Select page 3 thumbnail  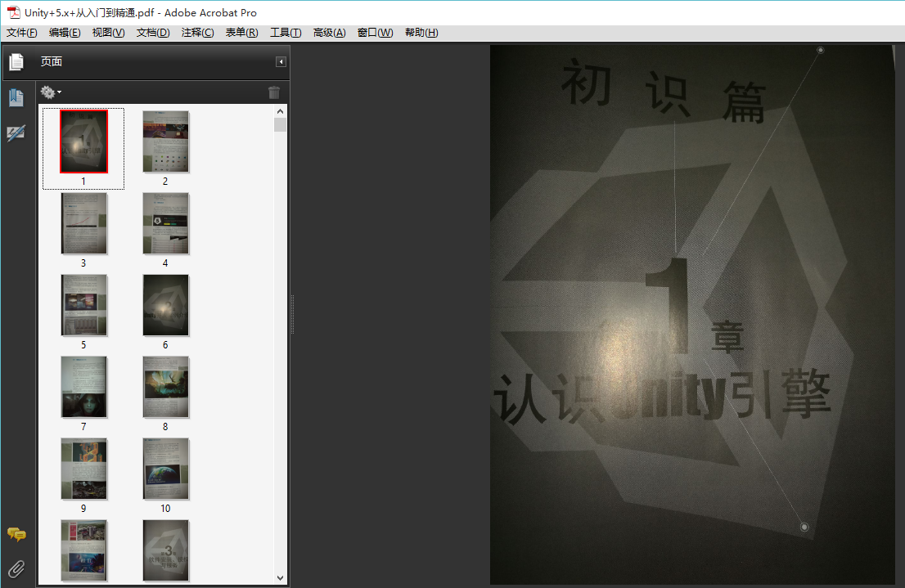(x=84, y=223)
